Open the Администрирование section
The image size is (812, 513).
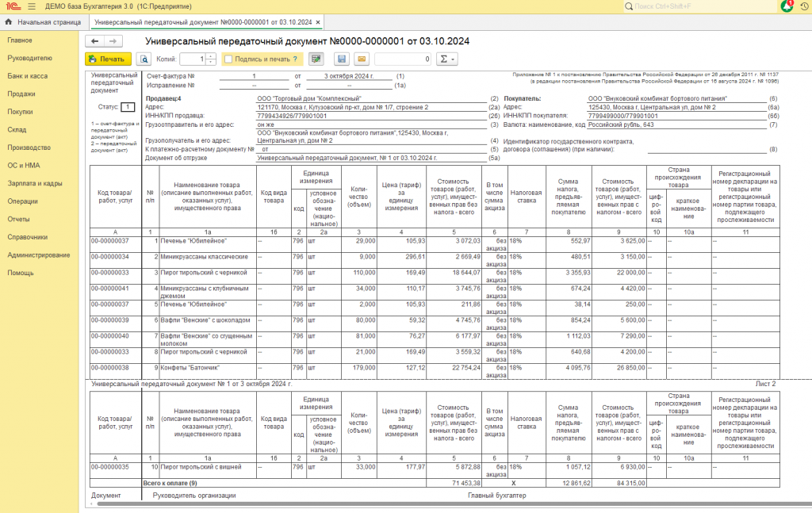[39, 255]
